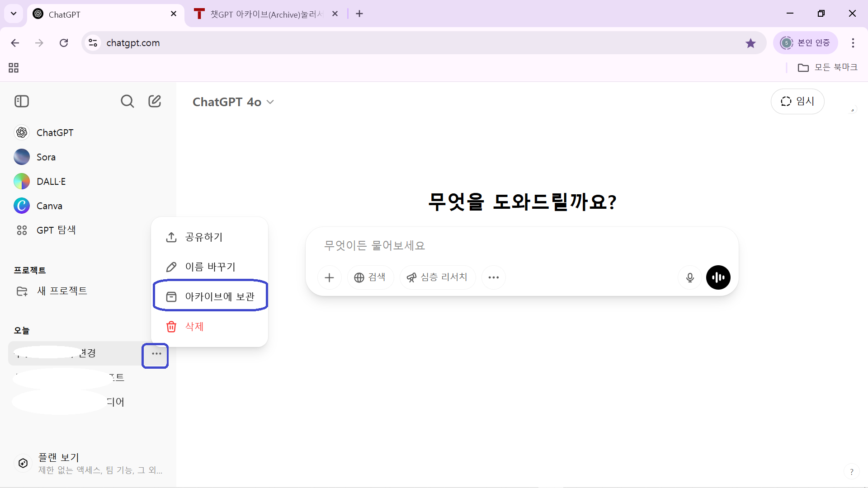Open chat search magnifier icon
Viewport: 868px width, 488px height.
(x=127, y=101)
